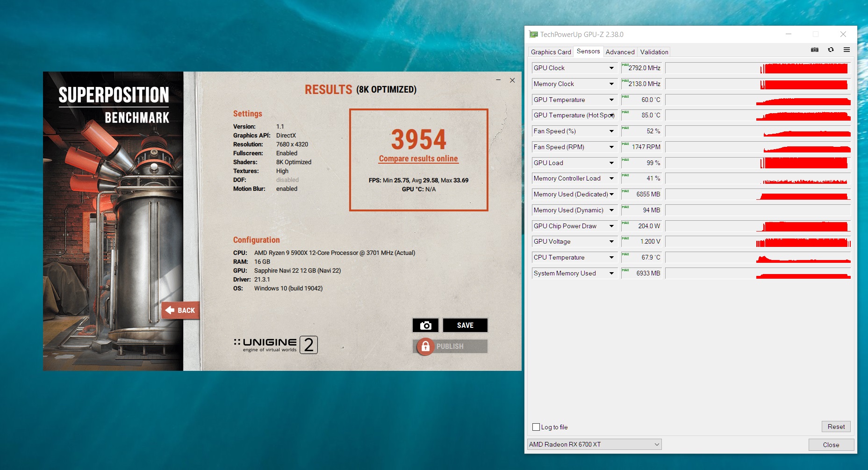Open the AMD Radeon RX 6700 XT selector
The width and height of the screenshot is (868, 470).
point(594,444)
